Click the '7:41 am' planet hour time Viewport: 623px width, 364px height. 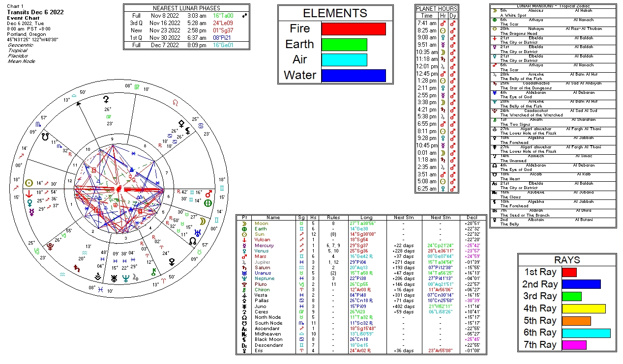point(426,23)
